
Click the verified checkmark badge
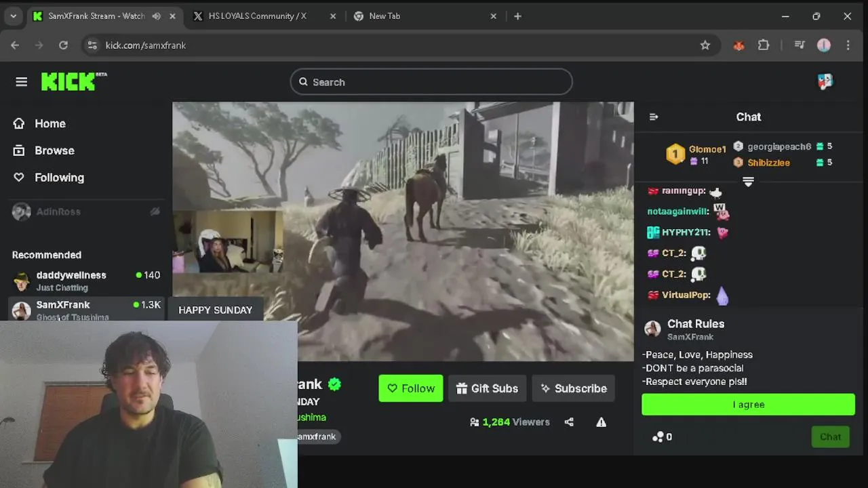click(334, 384)
